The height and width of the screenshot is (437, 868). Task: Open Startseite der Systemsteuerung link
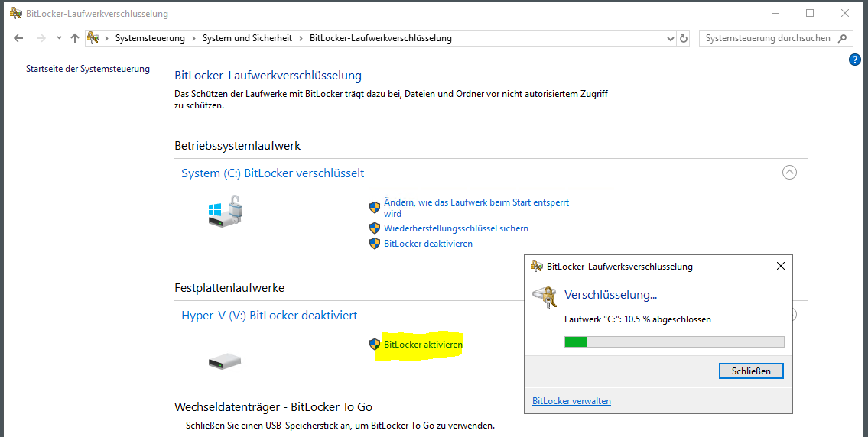(x=88, y=69)
